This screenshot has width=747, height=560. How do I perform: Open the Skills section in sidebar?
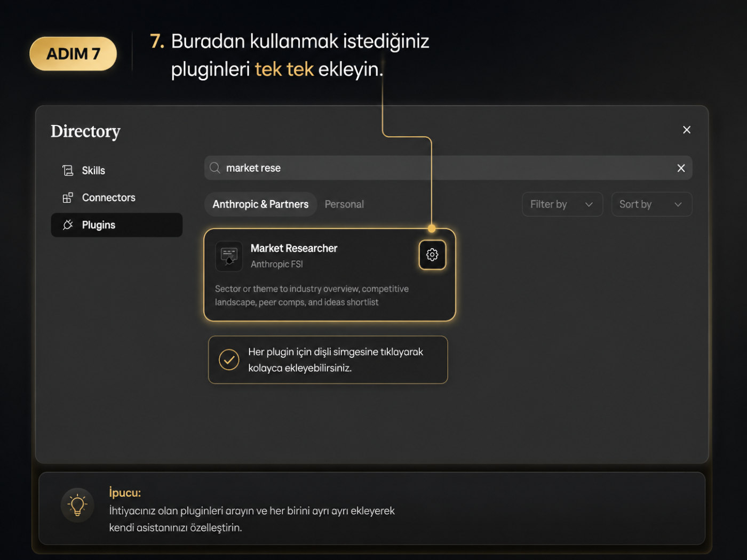pos(116,171)
